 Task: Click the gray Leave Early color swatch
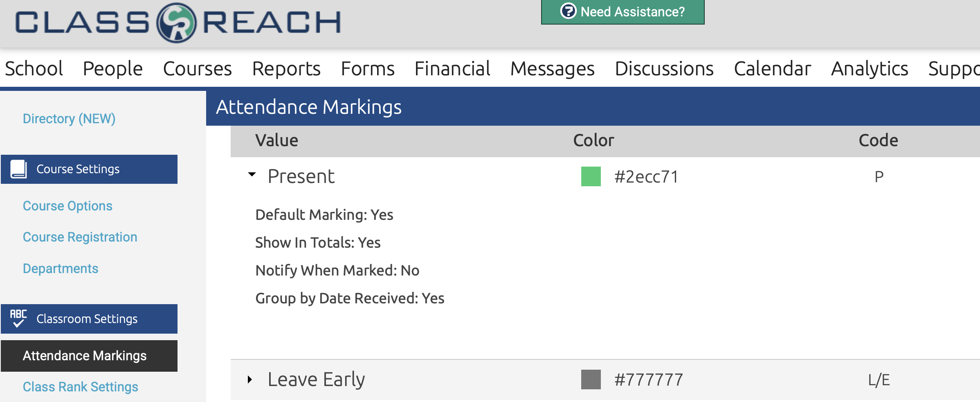[x=591, y=379]
